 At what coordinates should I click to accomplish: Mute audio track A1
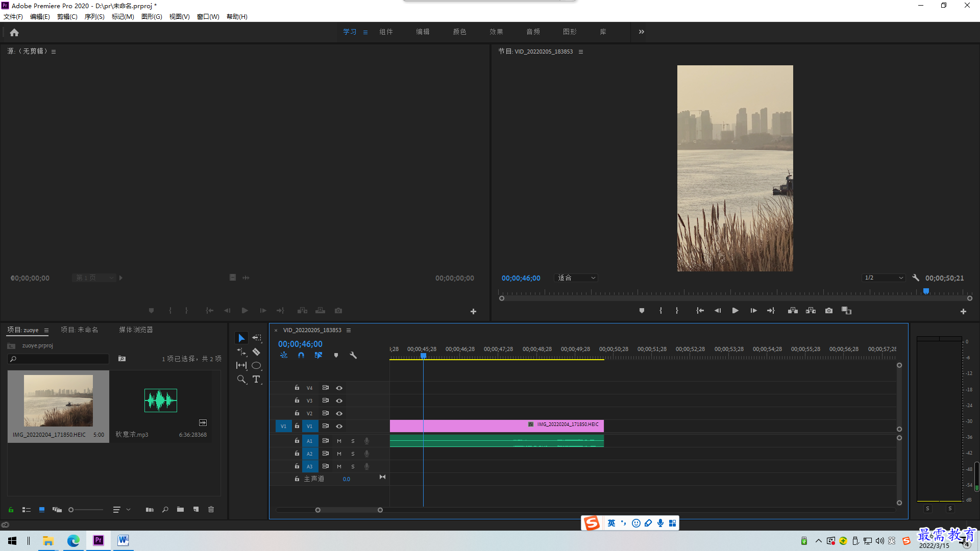pyautogui.click(x=339, y=441)
